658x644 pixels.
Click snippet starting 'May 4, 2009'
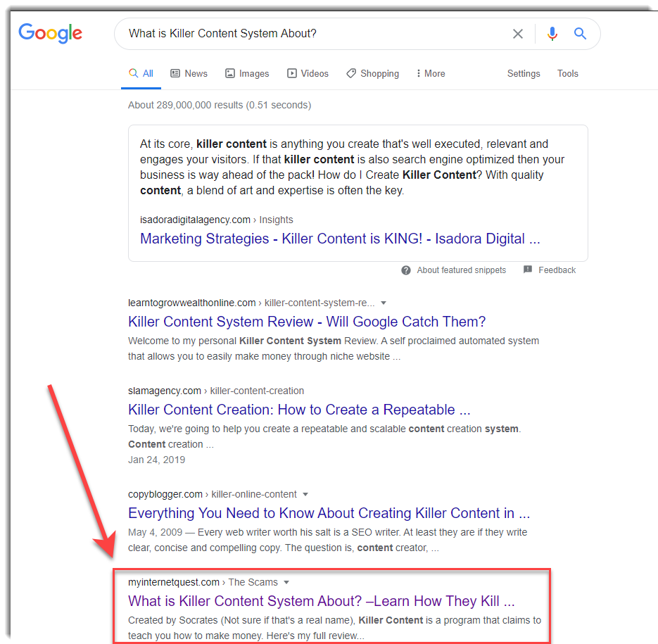pyautogui.click(x=327, y=540)
